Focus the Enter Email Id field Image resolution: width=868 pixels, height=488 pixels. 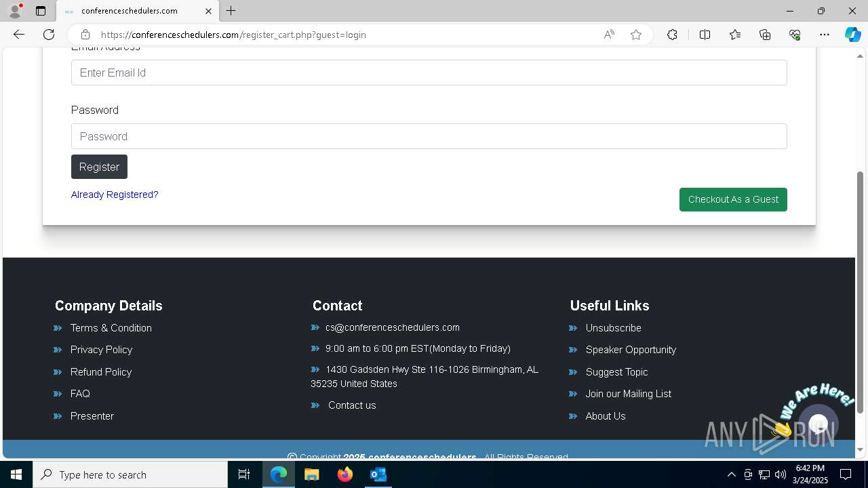pos(429,73)
